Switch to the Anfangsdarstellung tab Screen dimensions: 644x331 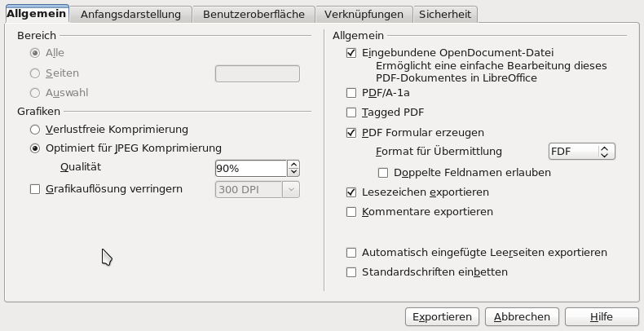[x=130, y=14]
